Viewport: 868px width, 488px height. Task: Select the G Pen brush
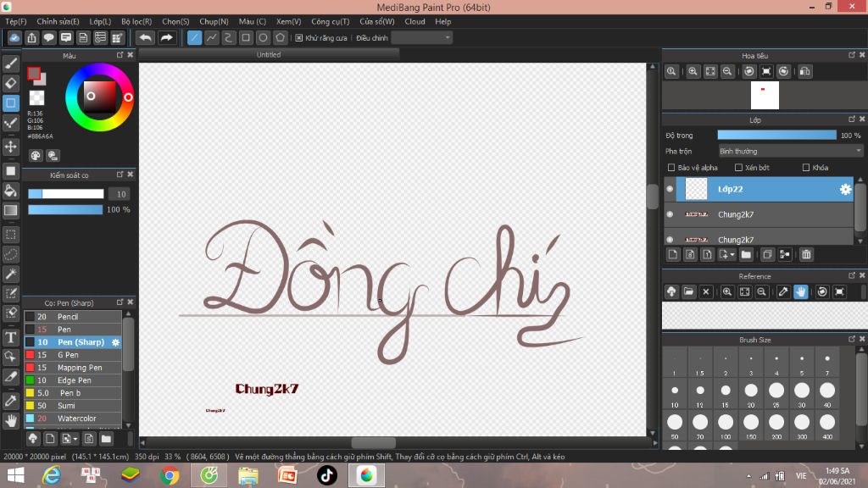(x=73, y=355)
